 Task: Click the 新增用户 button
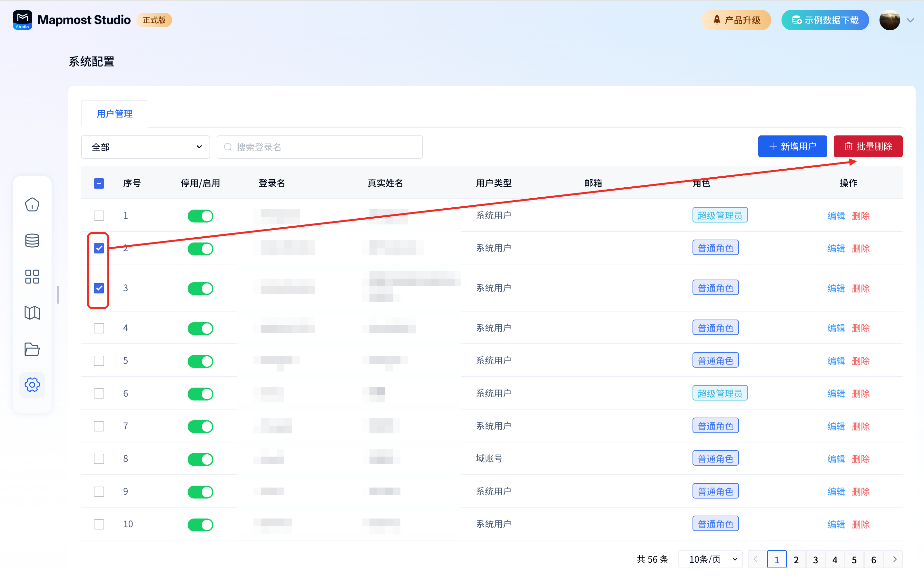[x=792, y=147]
